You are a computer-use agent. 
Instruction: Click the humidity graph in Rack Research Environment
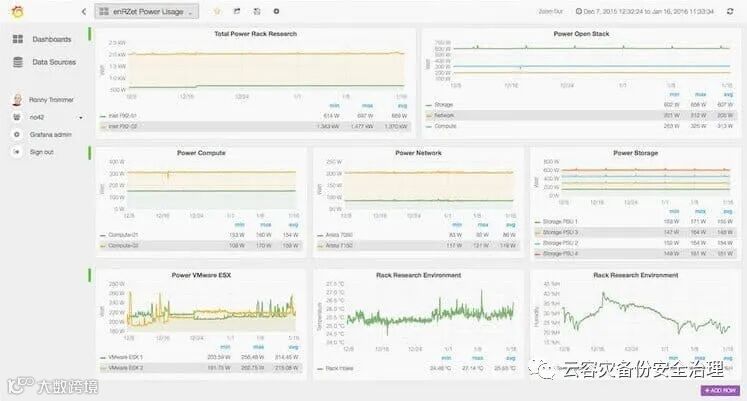647,313
